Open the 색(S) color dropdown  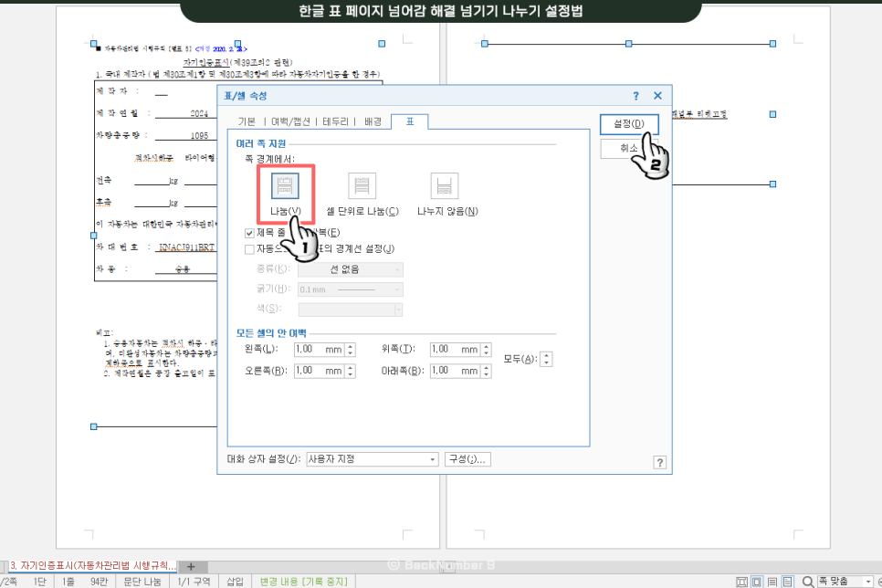(x=351, y=310)
